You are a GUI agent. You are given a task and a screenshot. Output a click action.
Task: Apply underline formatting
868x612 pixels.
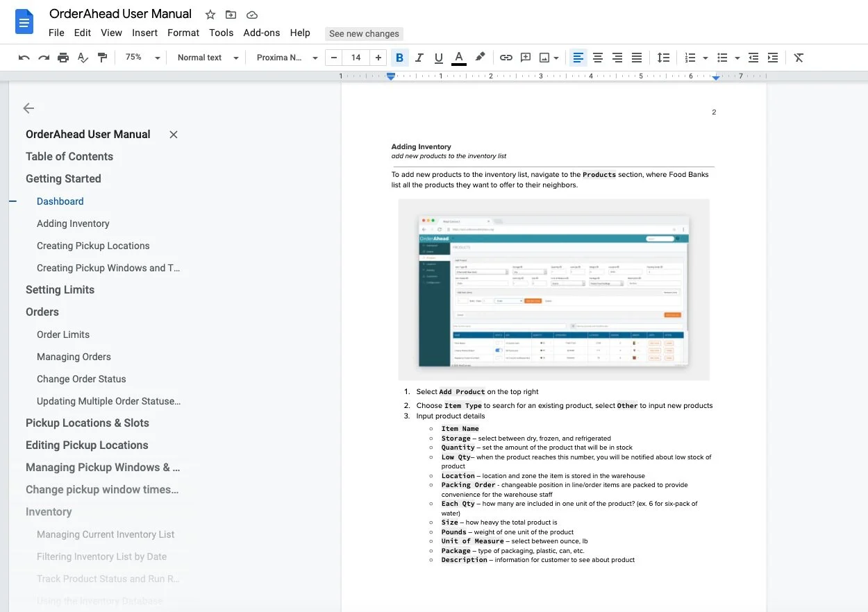click(438, 58)
